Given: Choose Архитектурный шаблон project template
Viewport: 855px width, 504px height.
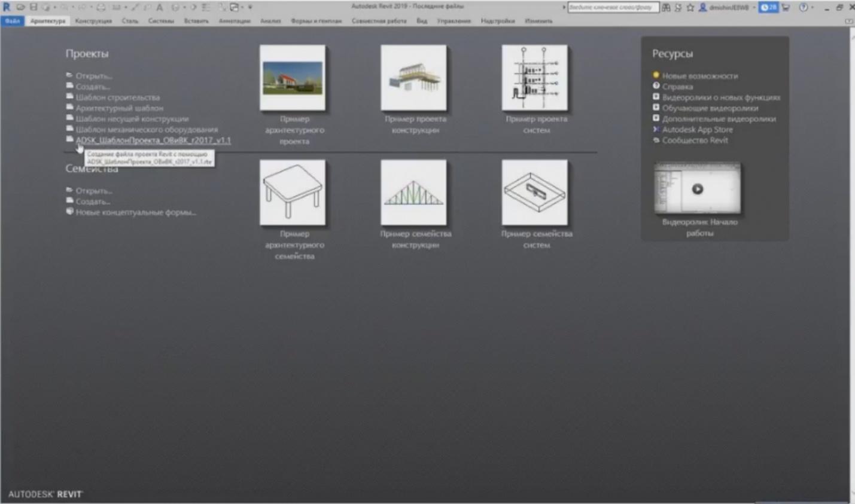Looking at the screenshot, I should tap(119, 108).
